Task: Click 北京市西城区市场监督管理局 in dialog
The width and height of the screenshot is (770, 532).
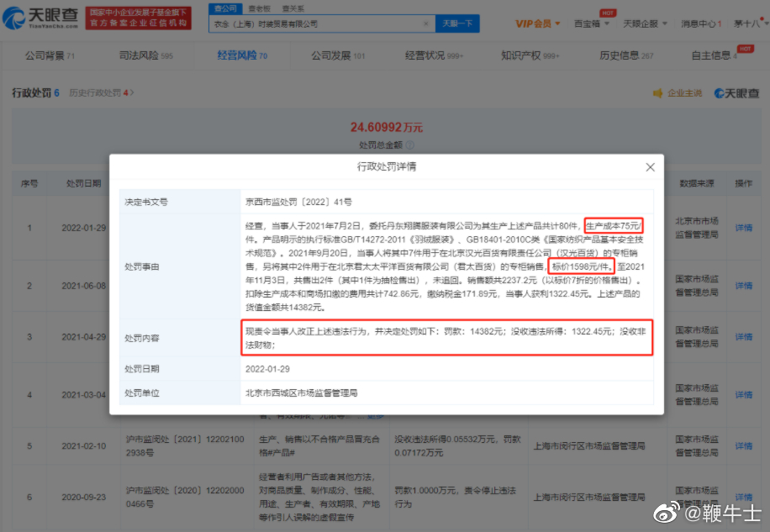Action: tap(302, 392)
